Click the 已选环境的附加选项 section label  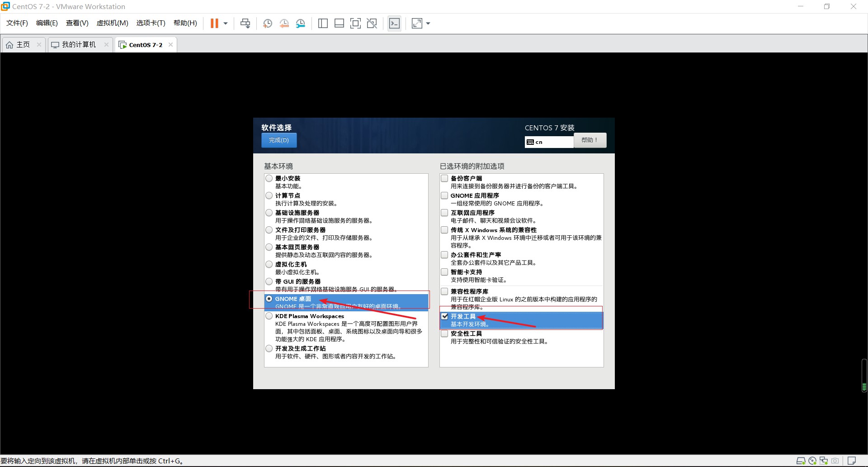(472, 166)
